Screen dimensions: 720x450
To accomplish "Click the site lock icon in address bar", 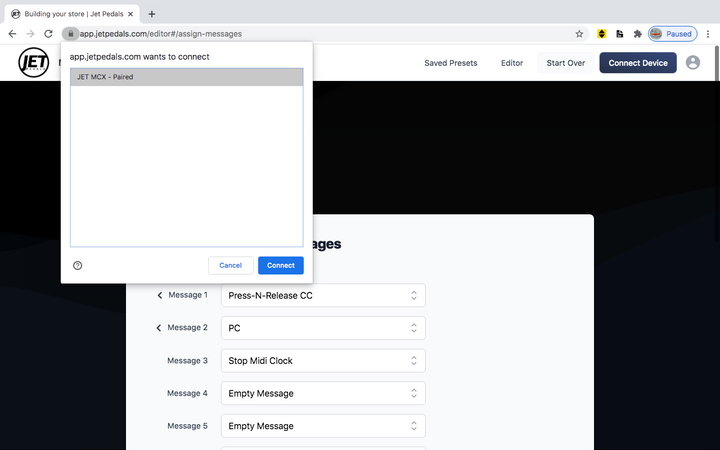I will pyautogui.click(x=70, y=33).
